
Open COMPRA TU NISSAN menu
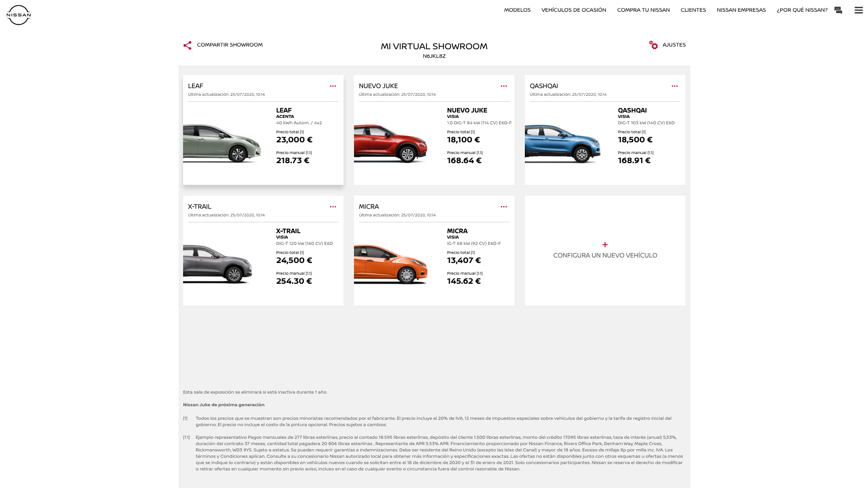[643, 10]
